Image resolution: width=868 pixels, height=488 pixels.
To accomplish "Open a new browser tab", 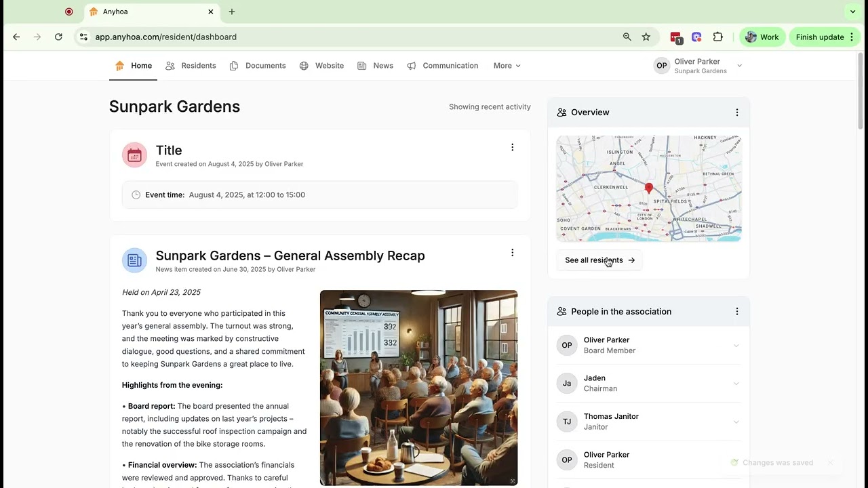I will coord(232,12).
